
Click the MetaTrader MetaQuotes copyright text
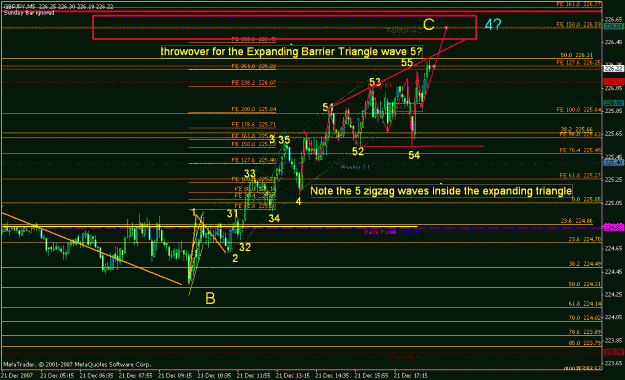point(77,364)
